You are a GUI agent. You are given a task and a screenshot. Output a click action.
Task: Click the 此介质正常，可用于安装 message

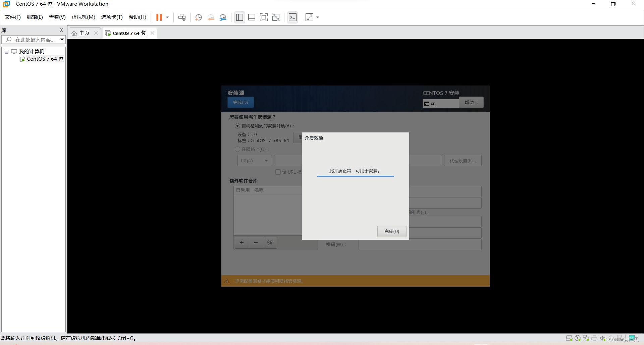(355, 171)
